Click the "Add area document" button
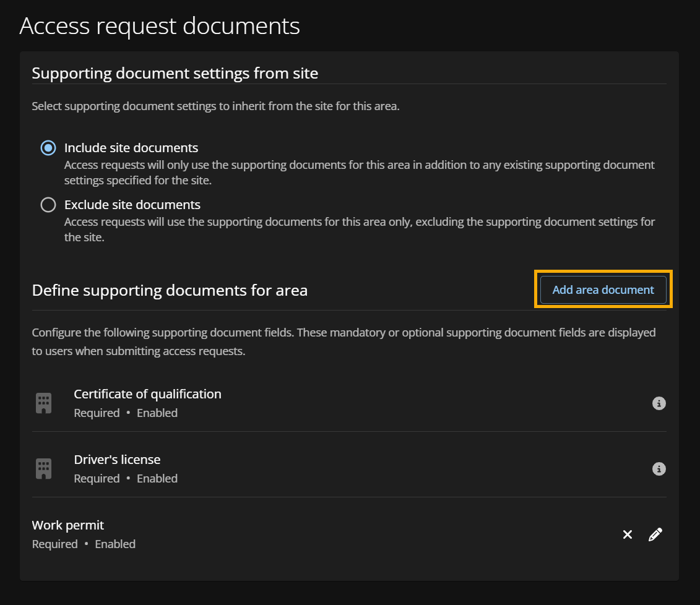 coord(603,290)
